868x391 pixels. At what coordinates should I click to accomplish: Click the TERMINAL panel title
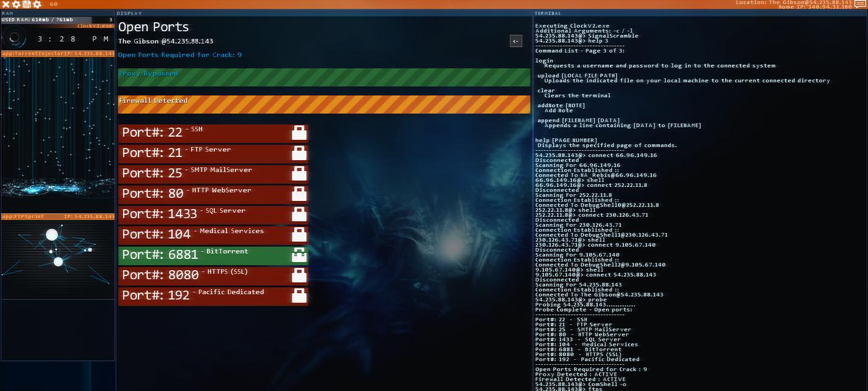tap(548, 13)
